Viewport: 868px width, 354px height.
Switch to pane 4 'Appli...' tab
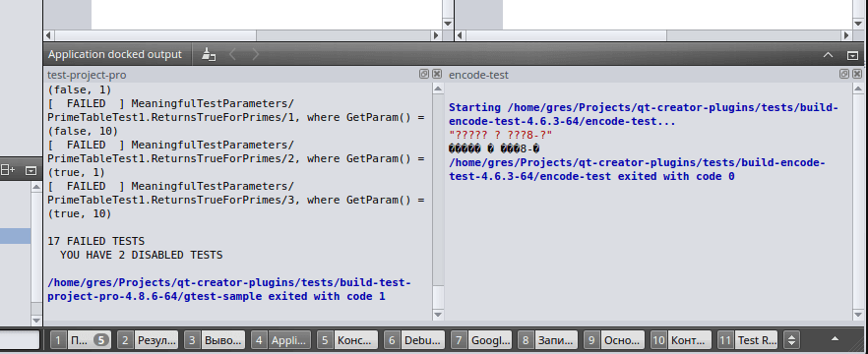[x=281, y=339]
